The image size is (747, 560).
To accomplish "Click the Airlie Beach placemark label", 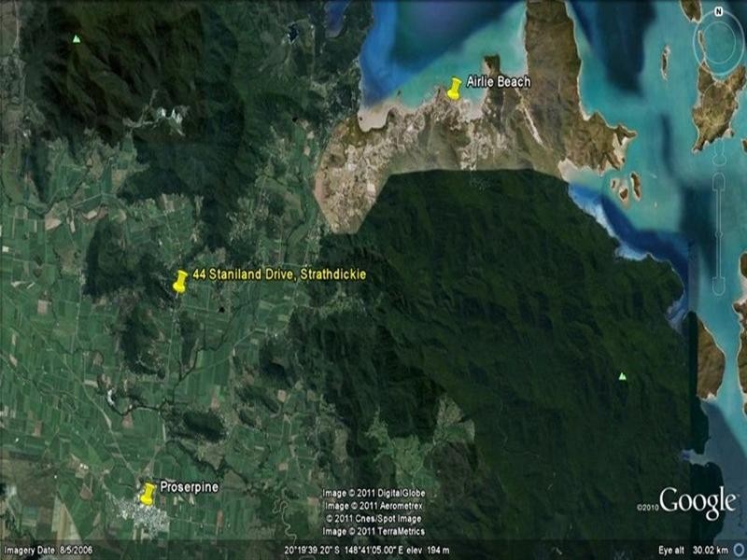I will pos(498,82).
